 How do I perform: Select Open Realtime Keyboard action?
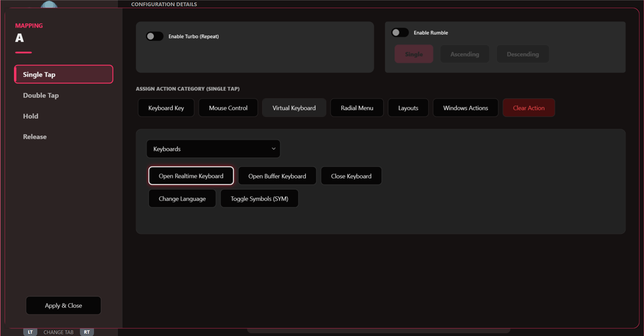click(191, 176)
